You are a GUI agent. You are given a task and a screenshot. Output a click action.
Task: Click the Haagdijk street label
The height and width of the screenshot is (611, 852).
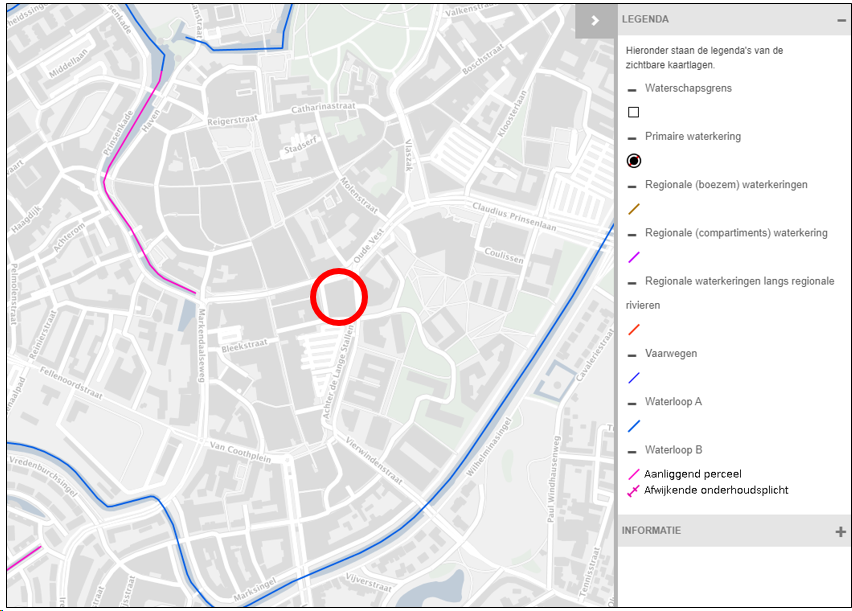click(x=26, y=220)
